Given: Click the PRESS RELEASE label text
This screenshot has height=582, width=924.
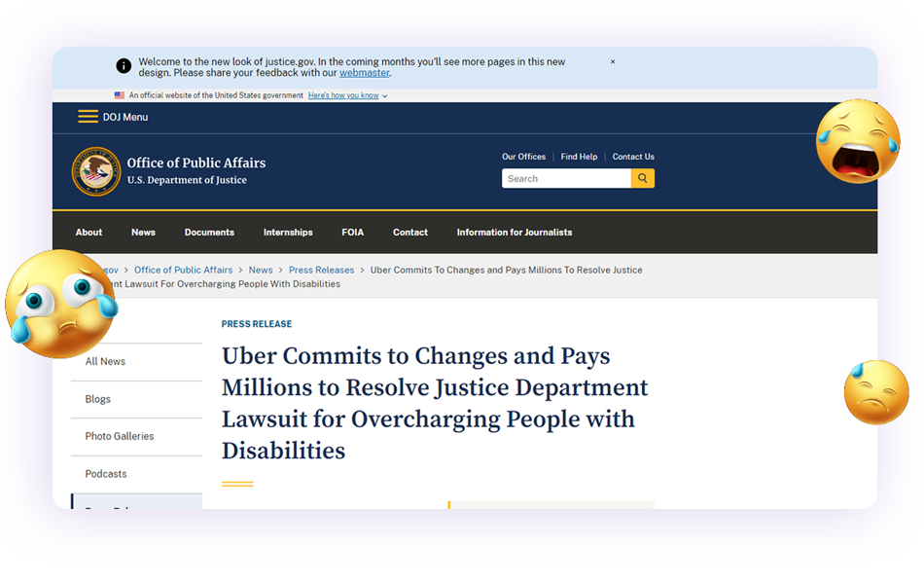Looking at the screenshot, I should click(257, 324).
